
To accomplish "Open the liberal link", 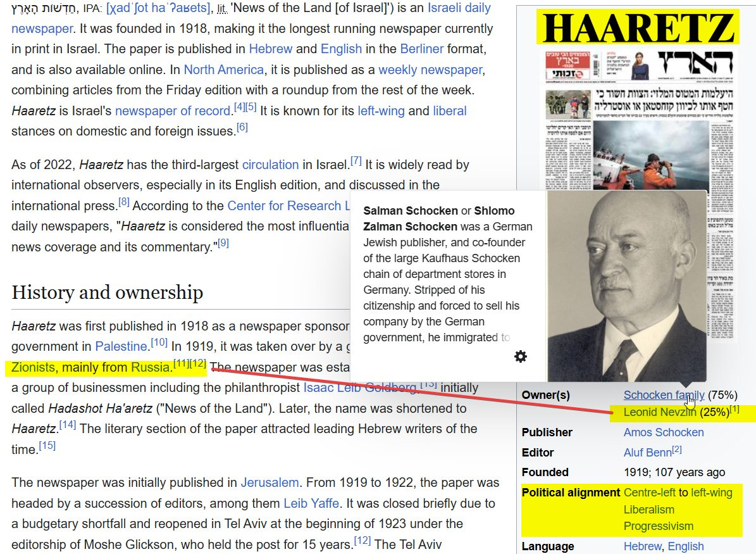I will [450, 111].
